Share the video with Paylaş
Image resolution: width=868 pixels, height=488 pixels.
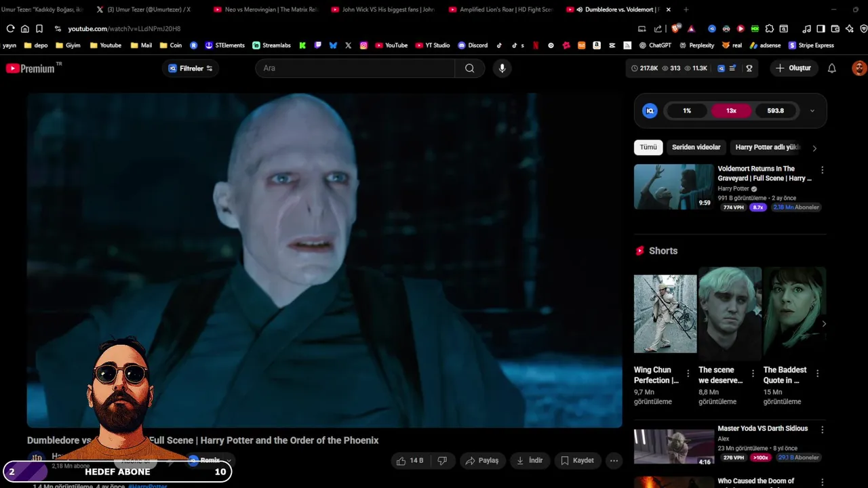point(481,460)
